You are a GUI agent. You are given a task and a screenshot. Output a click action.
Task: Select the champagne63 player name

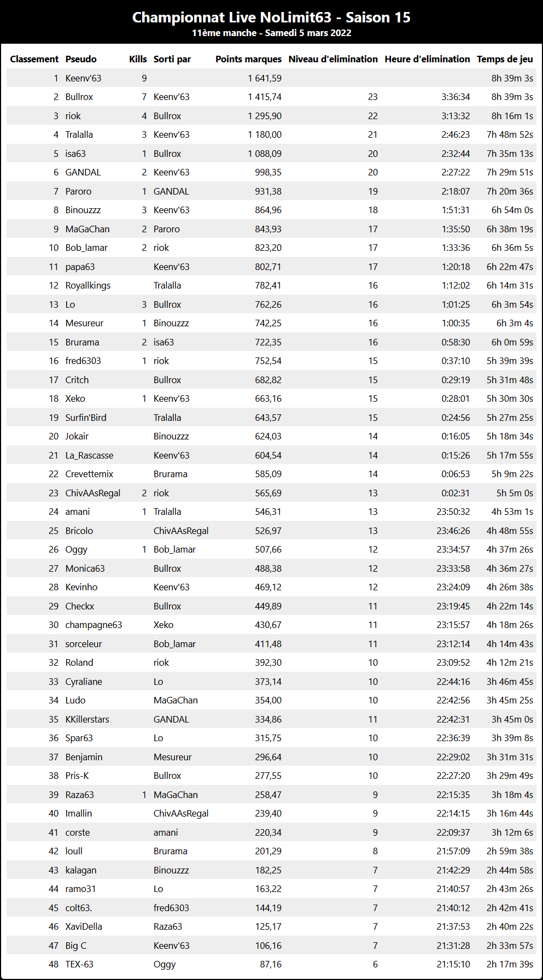coord(94,625)
